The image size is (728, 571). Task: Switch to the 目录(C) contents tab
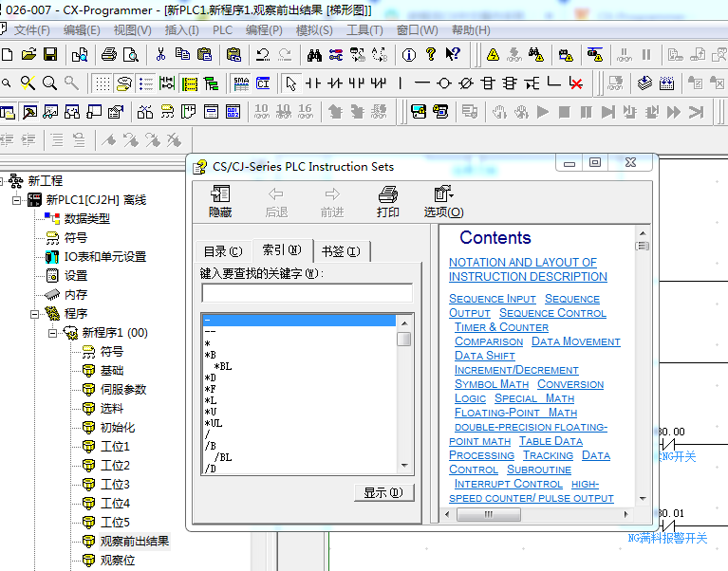223,251
